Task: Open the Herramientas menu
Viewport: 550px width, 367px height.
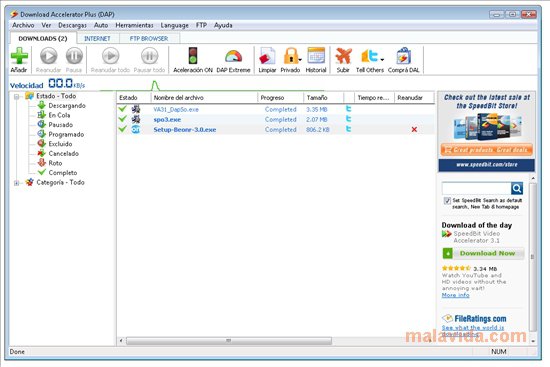Action: [134, 25]
